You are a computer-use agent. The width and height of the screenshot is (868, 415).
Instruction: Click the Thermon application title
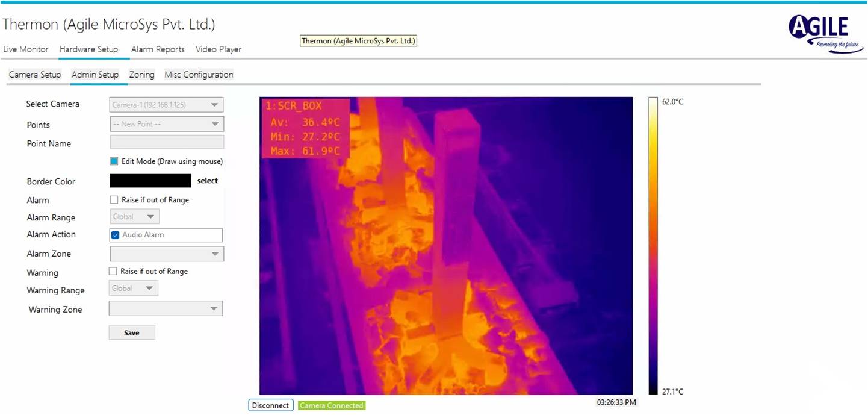point(109,25)
